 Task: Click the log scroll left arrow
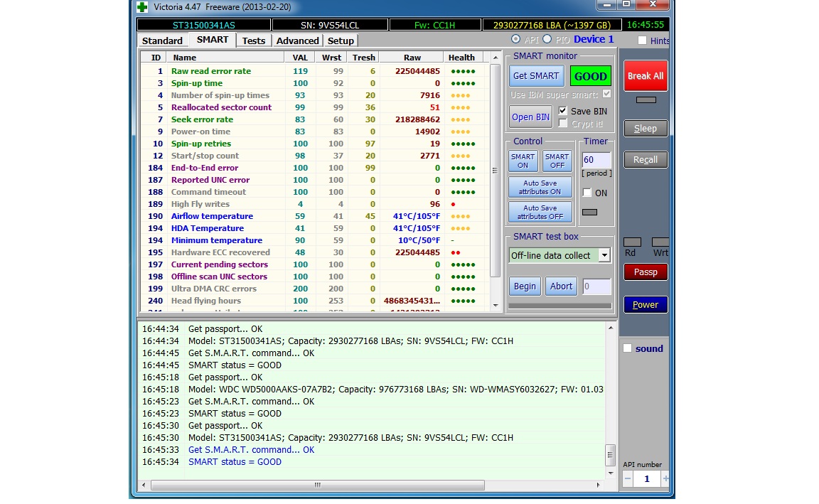(144, 486)
